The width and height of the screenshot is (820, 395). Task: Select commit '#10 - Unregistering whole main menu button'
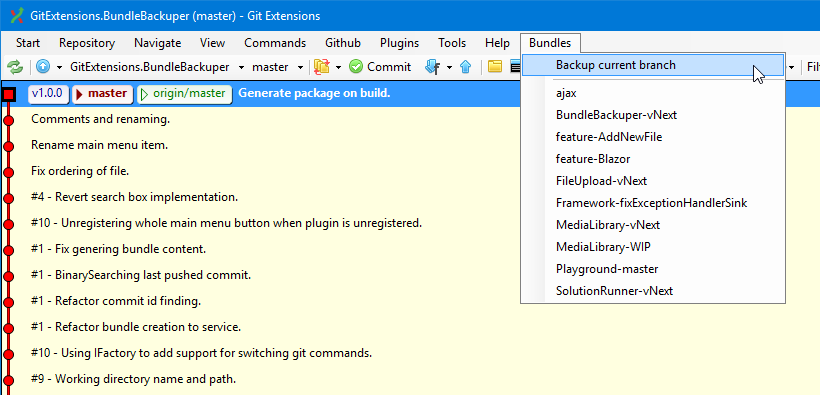pos(226,223)
